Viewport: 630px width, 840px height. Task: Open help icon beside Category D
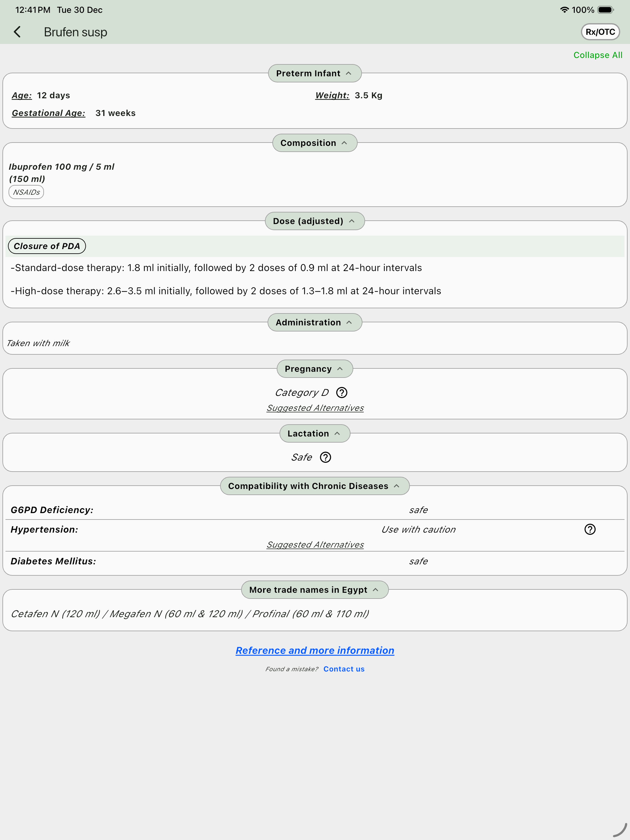[x=342, y=392]
